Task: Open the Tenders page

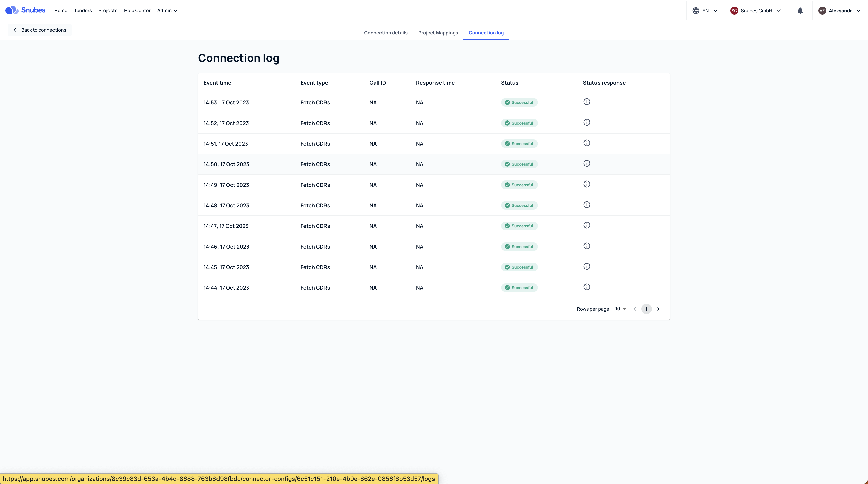Action: point(83,11)
